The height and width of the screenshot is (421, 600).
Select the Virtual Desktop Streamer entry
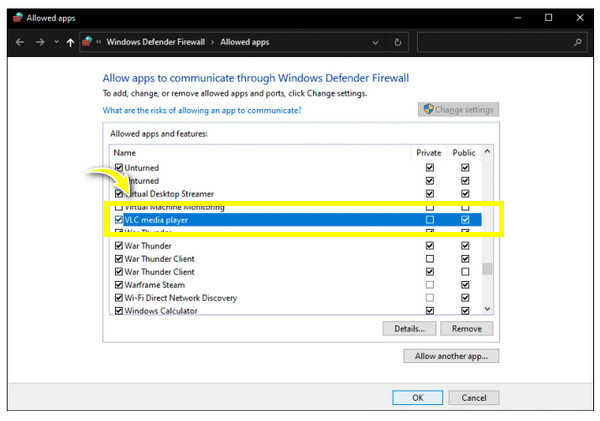(x=169, y=194)
